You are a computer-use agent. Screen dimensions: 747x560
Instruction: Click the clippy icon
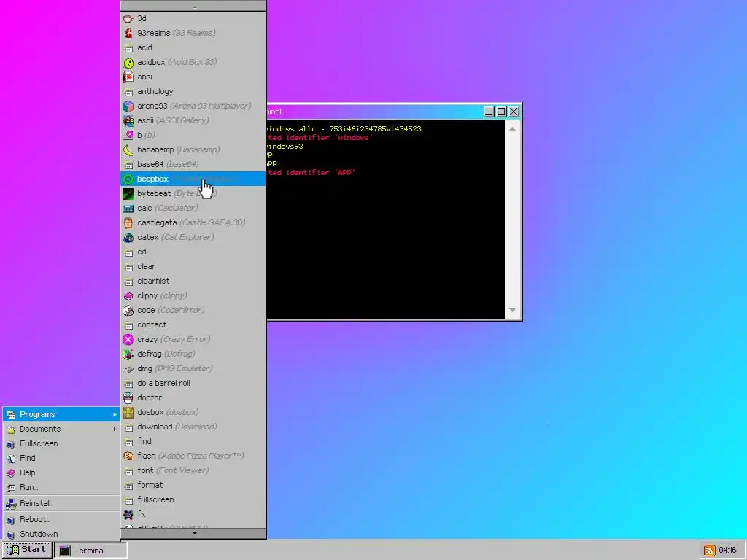point(128,296)
